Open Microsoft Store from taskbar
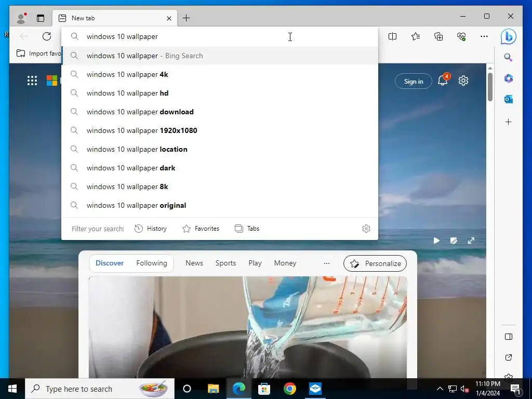This screenshot has height=399, width=532. pyautogui.click(x=264, y=389)
